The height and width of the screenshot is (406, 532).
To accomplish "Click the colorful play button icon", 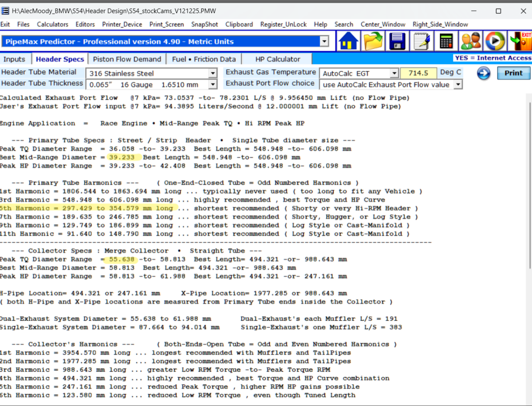I will pyautogui.click(x=495, y=42).
